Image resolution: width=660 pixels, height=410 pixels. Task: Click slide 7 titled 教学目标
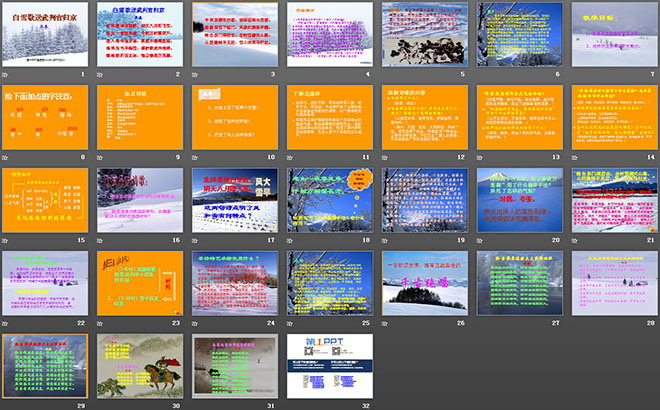tap(610, 34)
